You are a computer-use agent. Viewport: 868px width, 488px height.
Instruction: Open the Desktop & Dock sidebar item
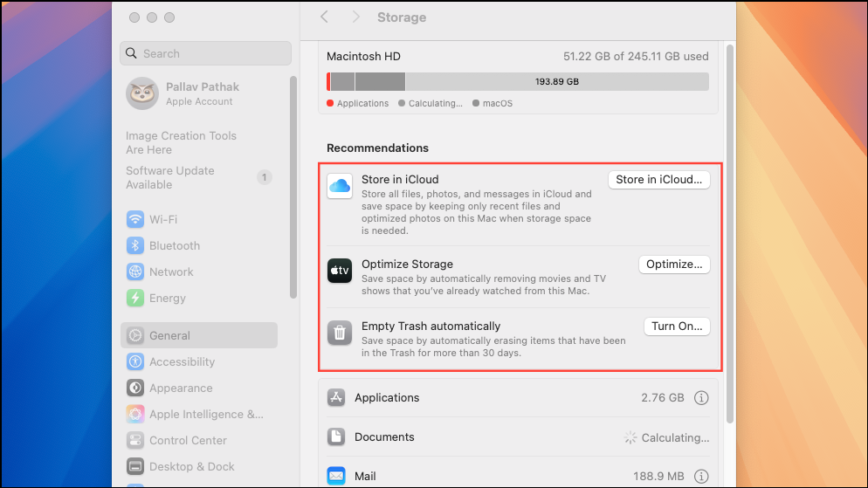pyautogui.click(x=199, y=466)
